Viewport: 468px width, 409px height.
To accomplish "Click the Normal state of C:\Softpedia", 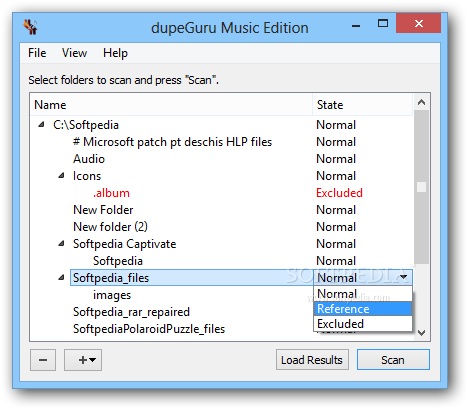I will [x=336, y=125].
